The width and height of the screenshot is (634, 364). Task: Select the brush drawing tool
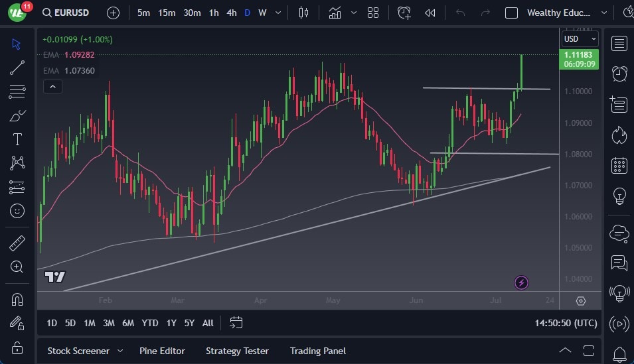click(x=17, y=115)
